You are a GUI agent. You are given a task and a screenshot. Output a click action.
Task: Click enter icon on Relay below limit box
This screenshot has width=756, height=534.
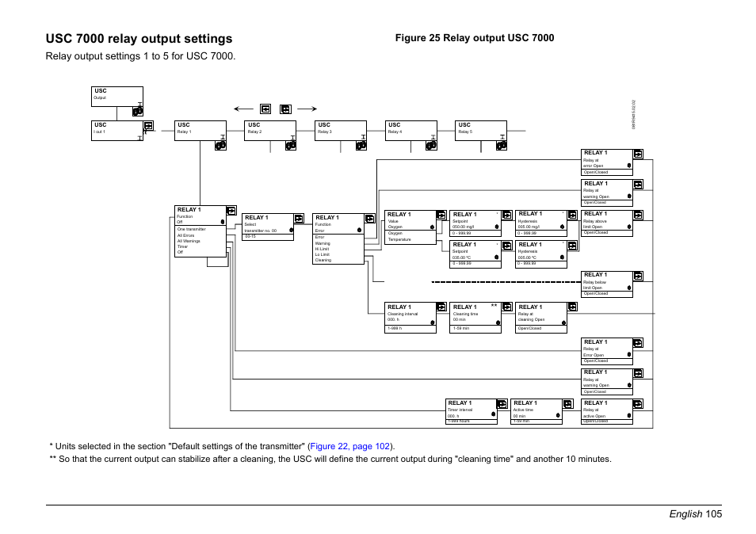tap(638, 276)
